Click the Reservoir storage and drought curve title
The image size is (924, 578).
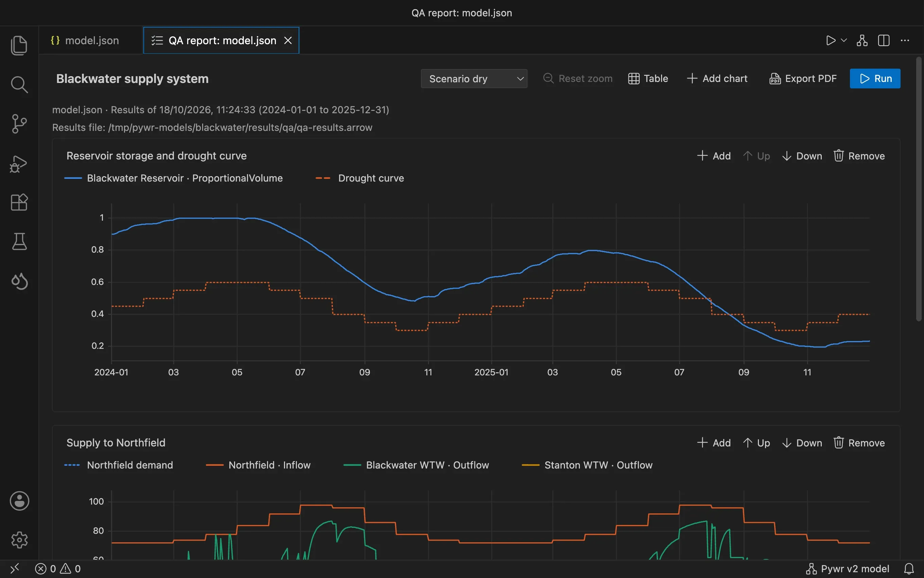(x=157, y=156)
